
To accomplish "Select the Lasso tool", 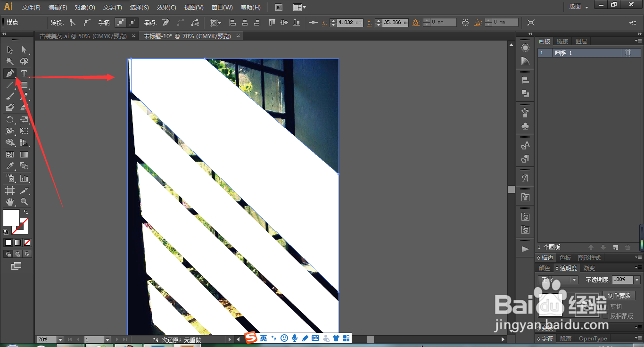I will (24, 61).
